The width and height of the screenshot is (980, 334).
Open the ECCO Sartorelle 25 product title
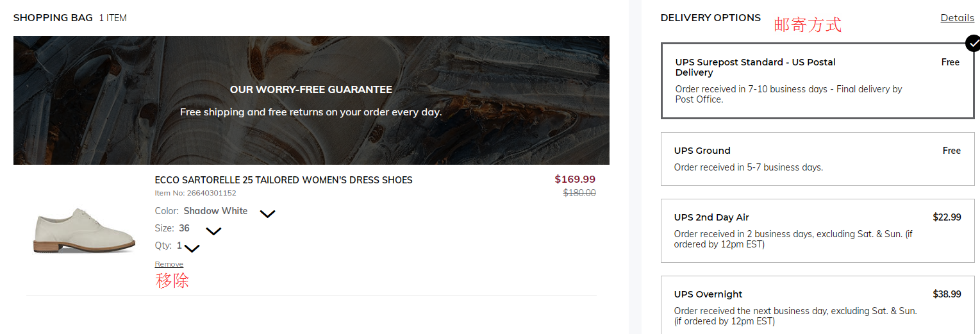click(x=283, y=180)
